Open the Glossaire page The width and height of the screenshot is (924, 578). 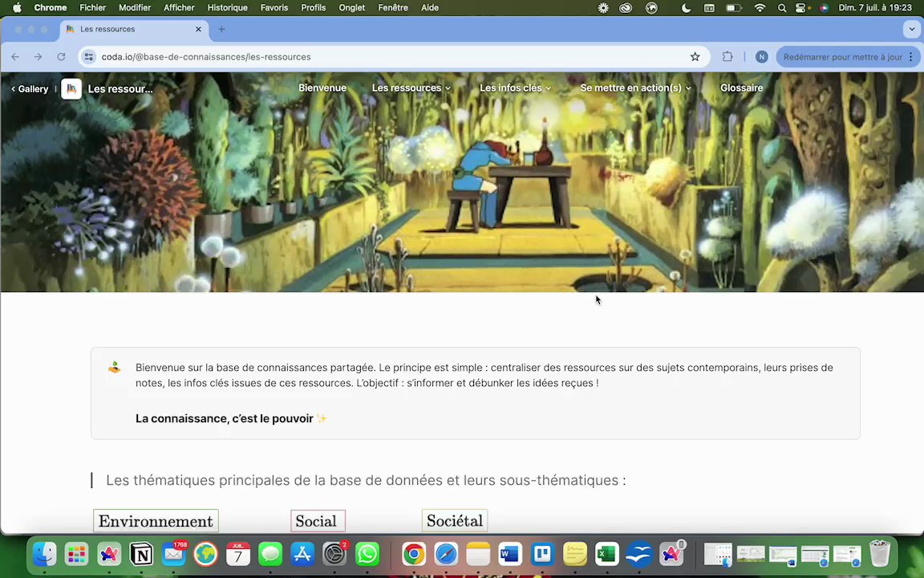pyautogui.click(x=741, y=88)
